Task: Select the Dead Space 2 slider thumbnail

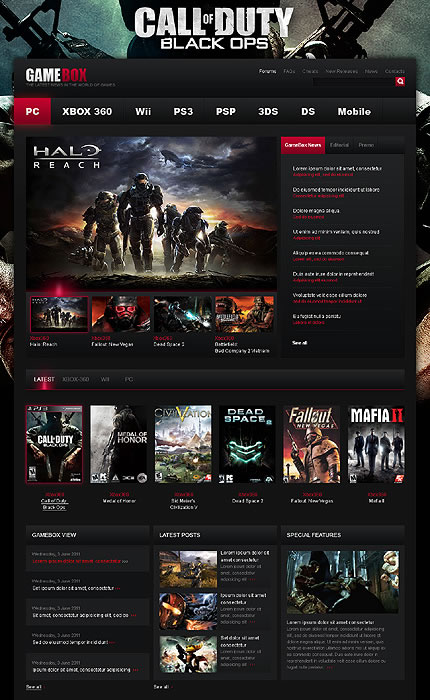Action: tap(183, 314)
